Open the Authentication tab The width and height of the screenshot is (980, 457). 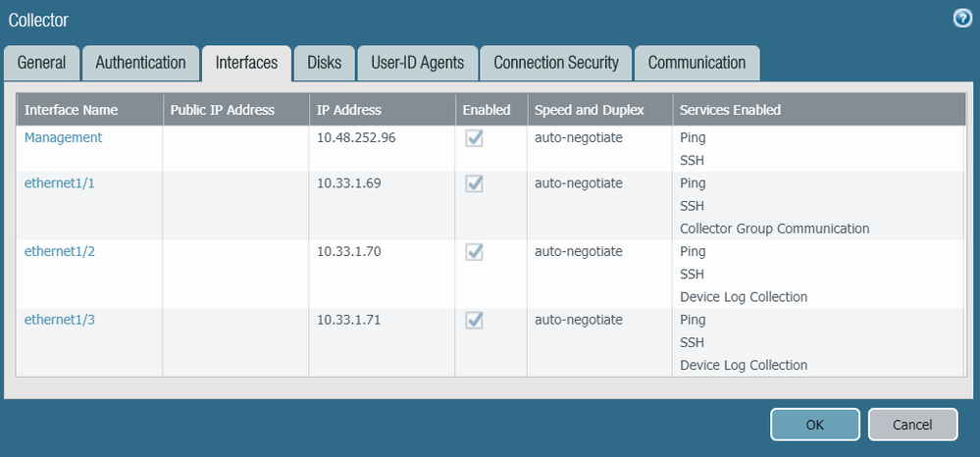140,63
